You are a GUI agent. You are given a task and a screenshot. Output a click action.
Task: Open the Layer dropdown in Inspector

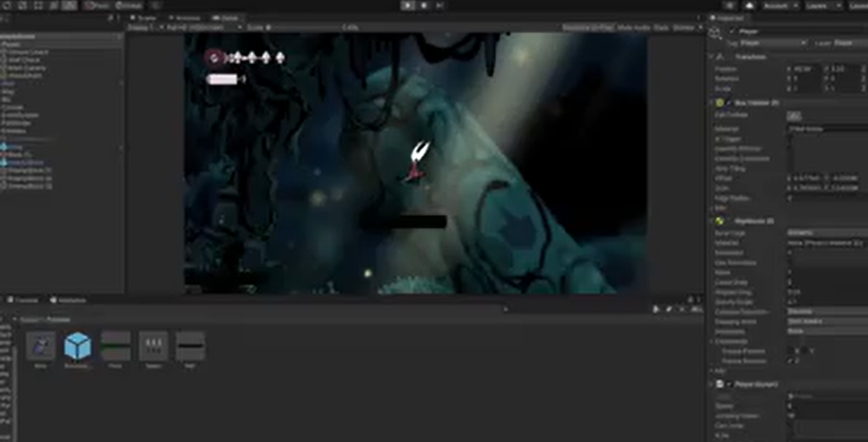coord(850,43)
